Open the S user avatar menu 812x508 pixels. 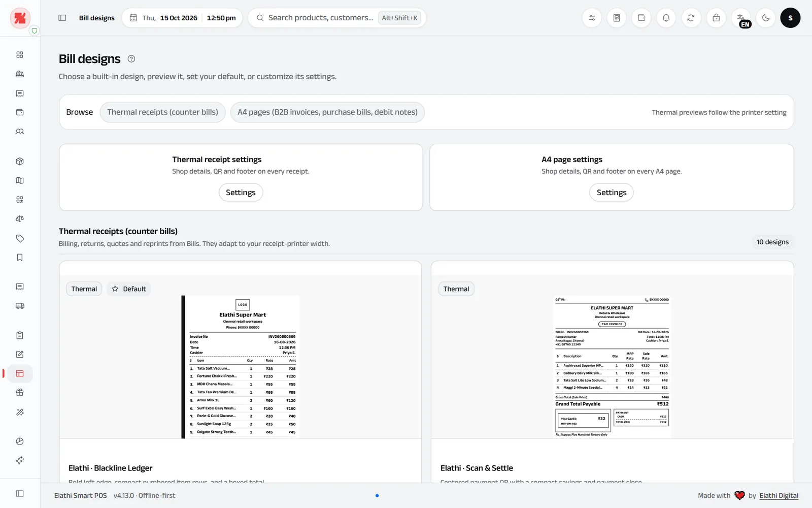coord(790,18)
